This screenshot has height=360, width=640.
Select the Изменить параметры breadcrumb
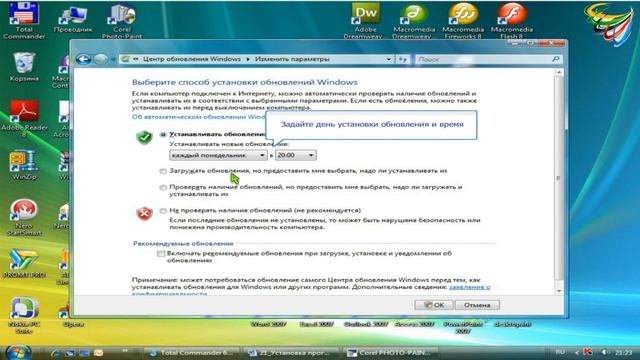tap(292, 59)
